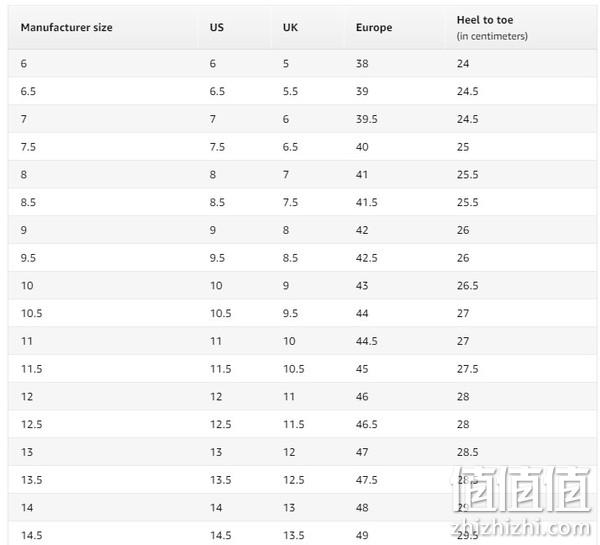The image size is (600, 545).
Task: Click the Manufacturer size column header
Action: coord(67,28)
